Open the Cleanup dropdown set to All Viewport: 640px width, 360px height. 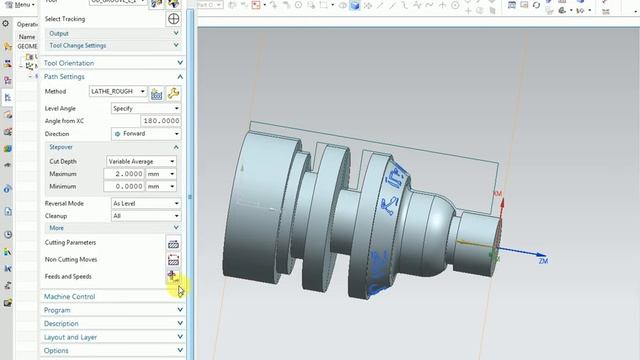[146, 216]
